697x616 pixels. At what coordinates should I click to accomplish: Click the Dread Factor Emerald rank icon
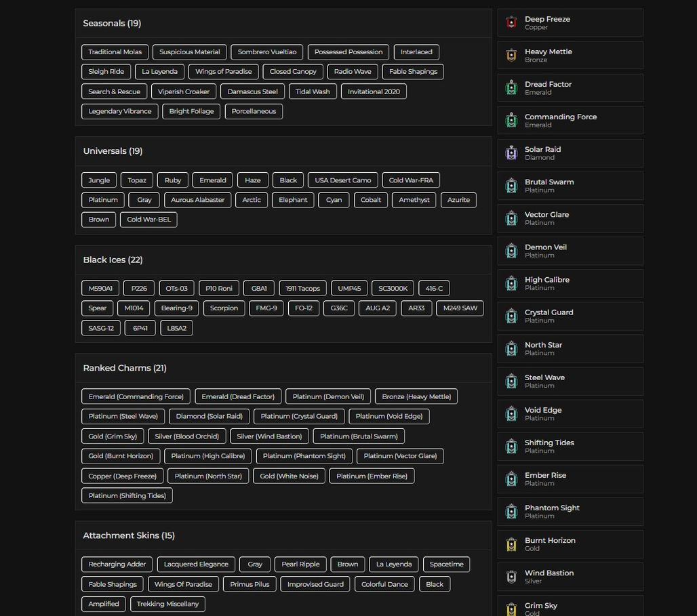click(x=511, y=87)
